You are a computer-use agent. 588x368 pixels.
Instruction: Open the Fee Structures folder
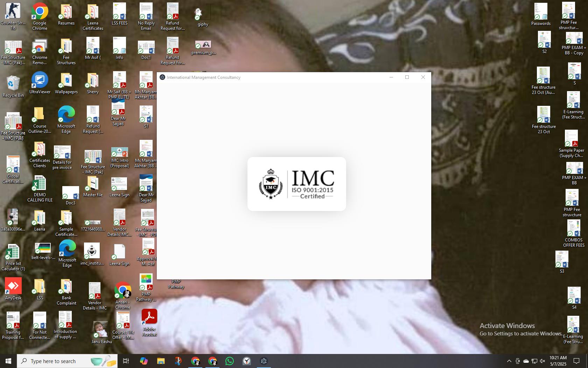pyautogui.click(x=66, y=51)
